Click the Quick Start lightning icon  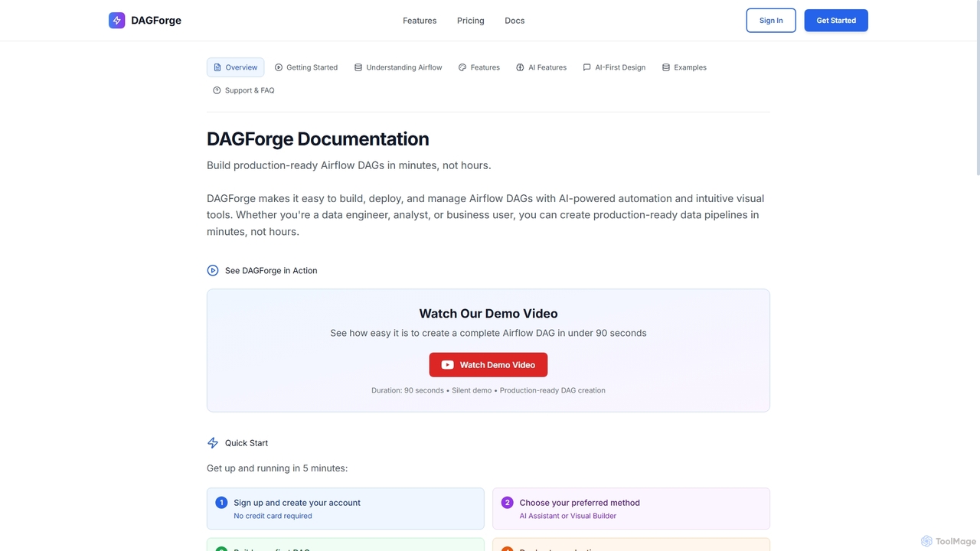pos(213,443)
